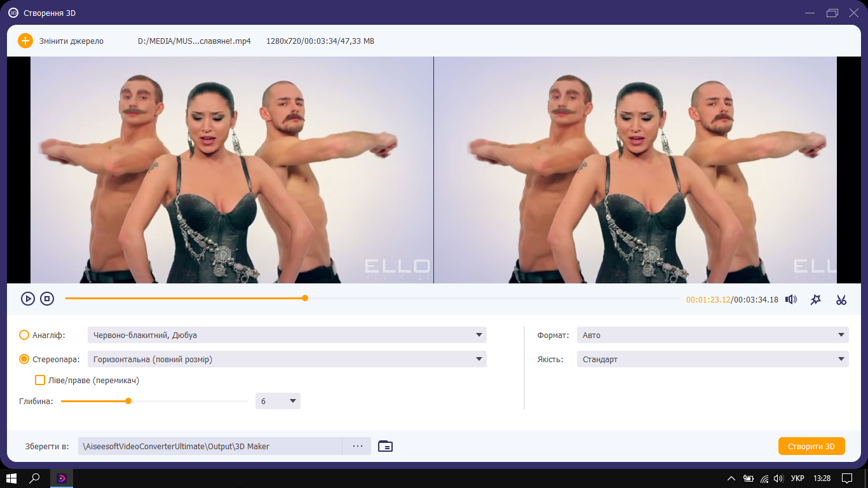Toggle the Ліве/праве (перемикач) checkbox
This screenshot has width=868, height=488.
(x=40, y=380)
